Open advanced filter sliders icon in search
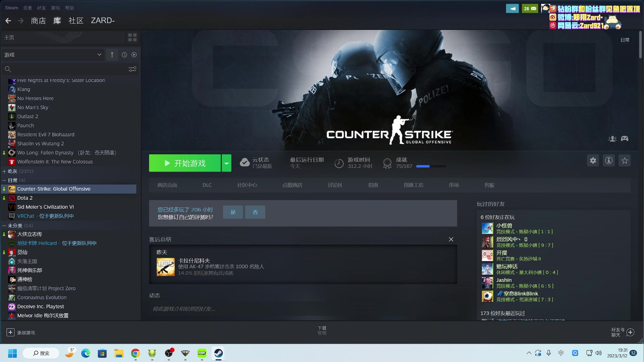The height and width of the screenshot is (362, 644). [x=132, y=69]
